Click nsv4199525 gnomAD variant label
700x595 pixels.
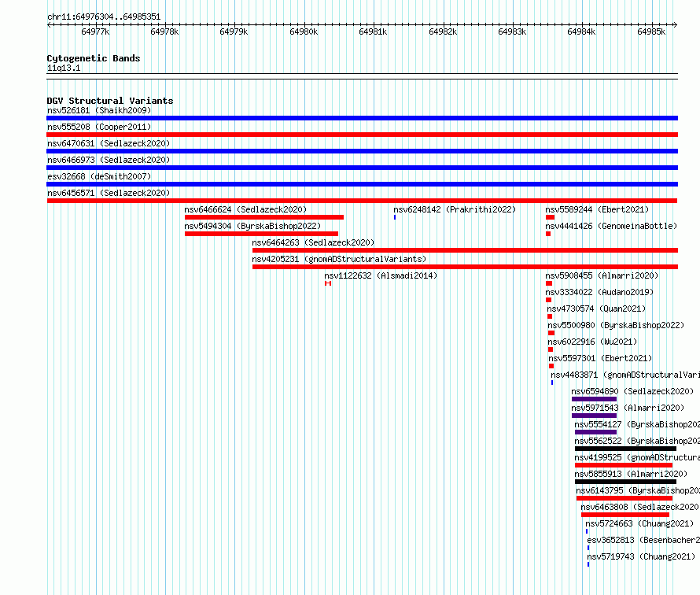[x=637, y=457]
